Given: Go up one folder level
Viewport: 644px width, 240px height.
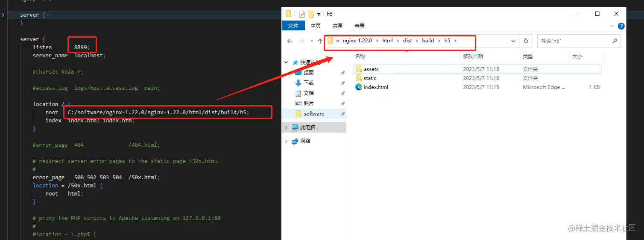Looking at the screenshot, I should coord(320,41).
